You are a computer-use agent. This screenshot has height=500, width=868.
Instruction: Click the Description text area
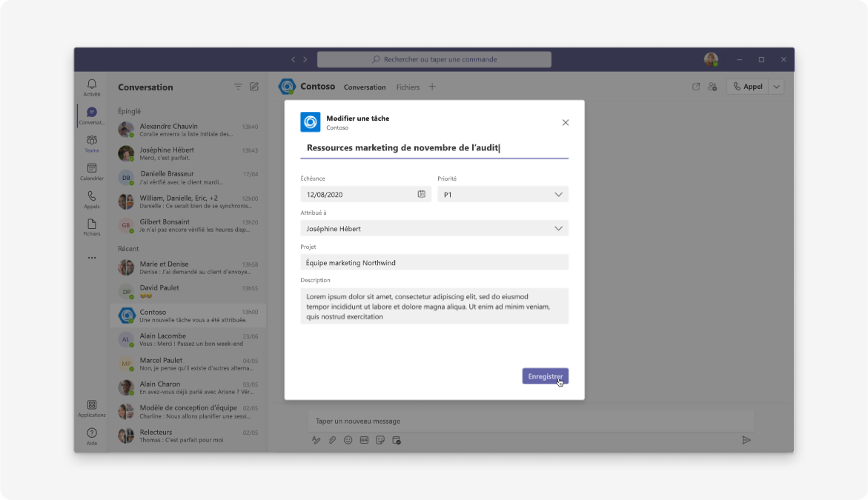(x=434, y=306)
